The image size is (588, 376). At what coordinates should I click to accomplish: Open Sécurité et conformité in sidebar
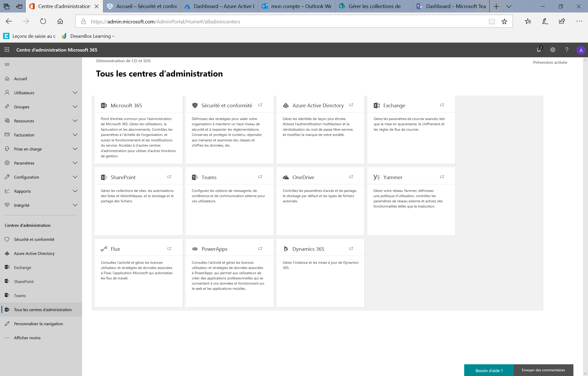click(41, 239)
